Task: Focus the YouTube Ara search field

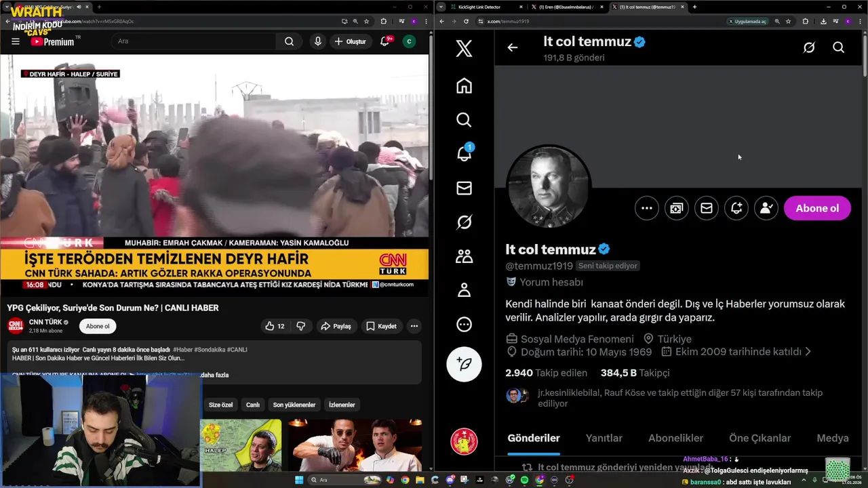Action: (194, 41)
